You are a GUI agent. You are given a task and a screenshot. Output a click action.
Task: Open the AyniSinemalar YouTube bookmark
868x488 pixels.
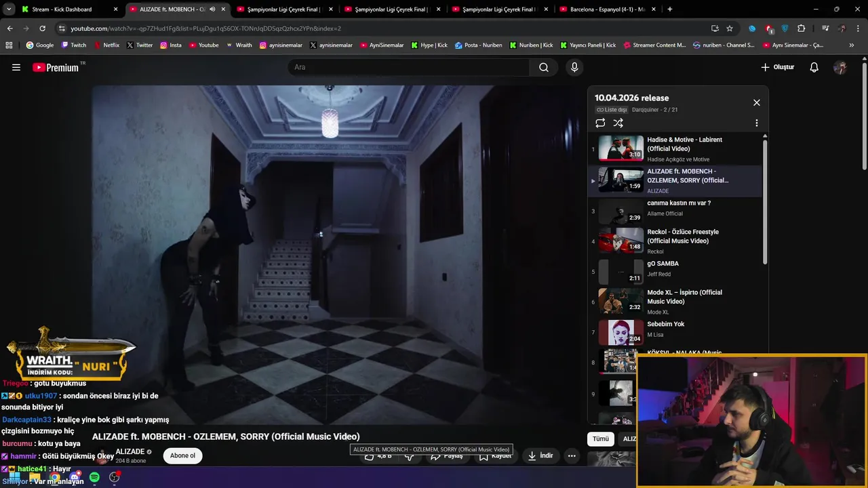[x=381, y=45]
